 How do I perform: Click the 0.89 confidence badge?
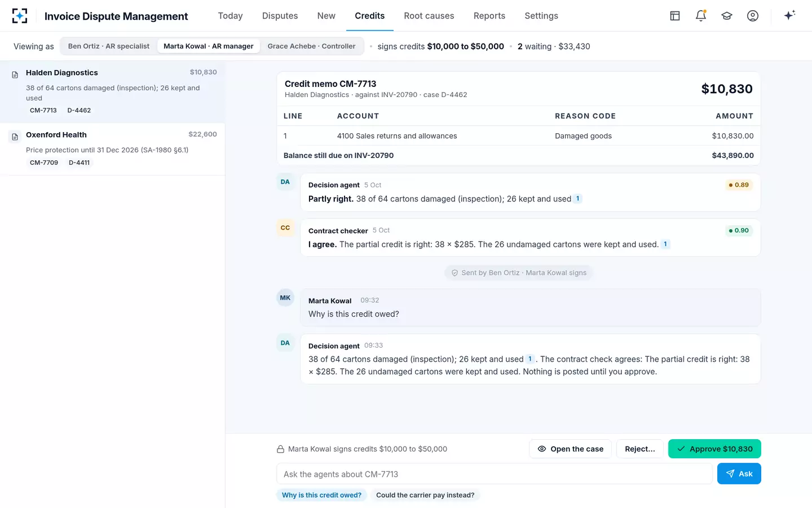739,185
